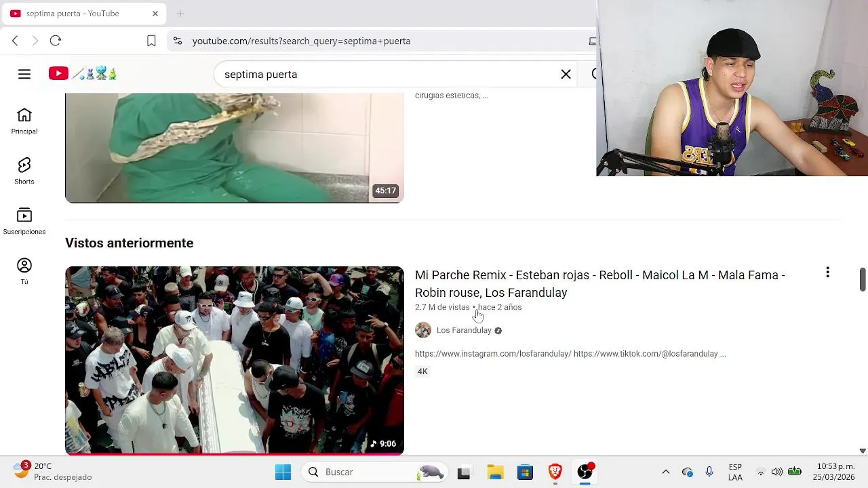Click the bookmark icon in address bar
This screenshot has width=868, height=488.
151,41
